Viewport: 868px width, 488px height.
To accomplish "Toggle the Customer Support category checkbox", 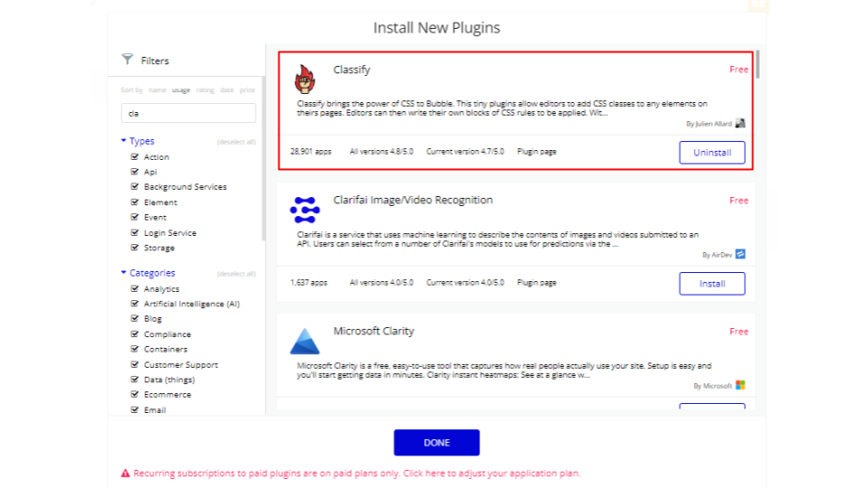I will (135, 364).
